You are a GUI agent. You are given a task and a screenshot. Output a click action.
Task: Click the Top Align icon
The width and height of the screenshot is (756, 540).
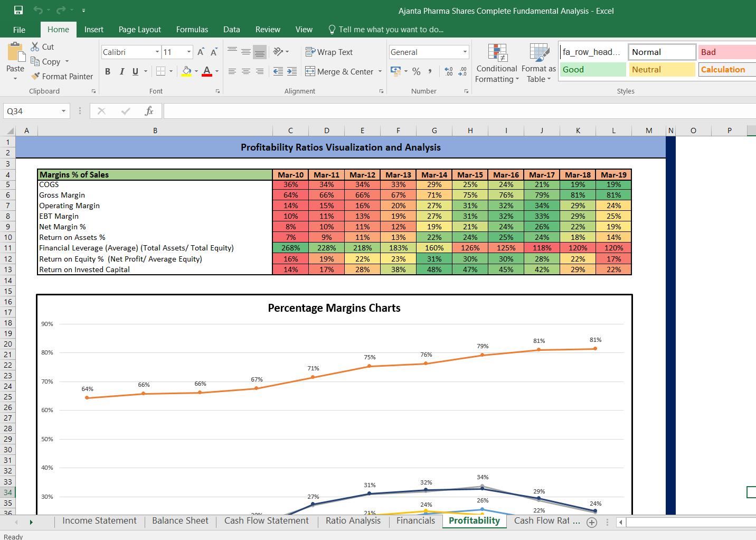[x=232, y=51]
